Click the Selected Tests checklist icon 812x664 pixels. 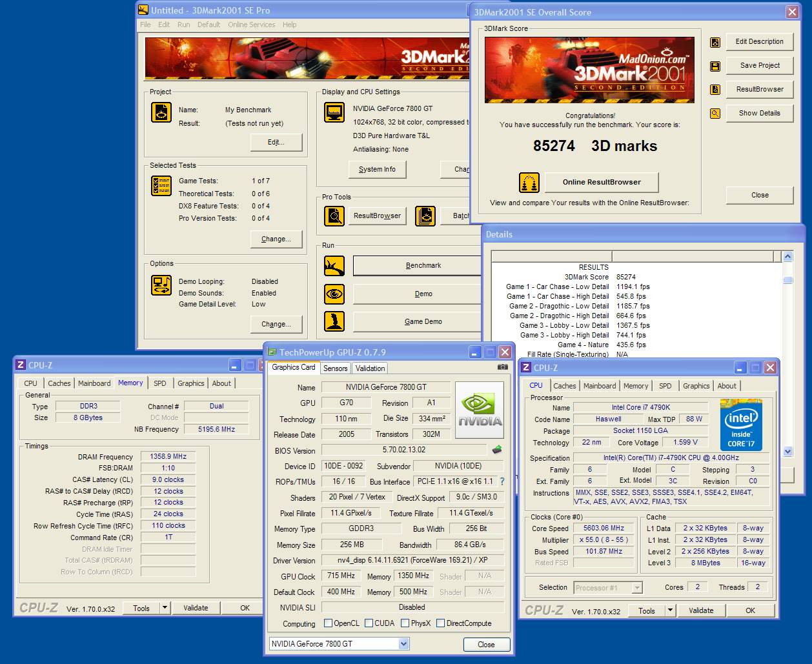pos(161,186)
